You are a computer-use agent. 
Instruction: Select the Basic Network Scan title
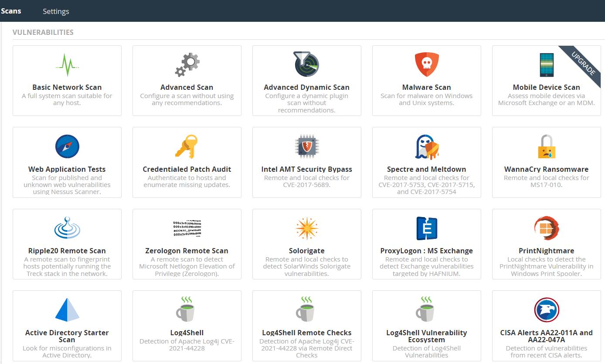pyautogui.click(x=67, y=87)
